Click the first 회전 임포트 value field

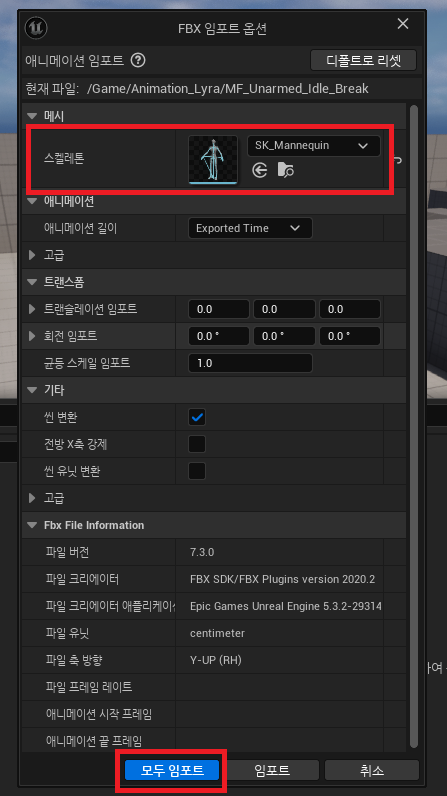pyautogui.click(x=219, y=336)
